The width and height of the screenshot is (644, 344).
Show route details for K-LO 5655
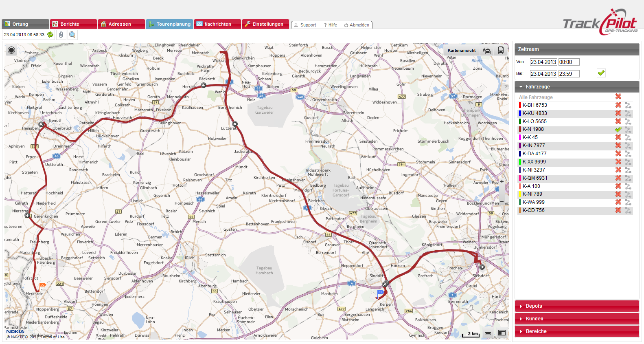click(x=628, y=121)
